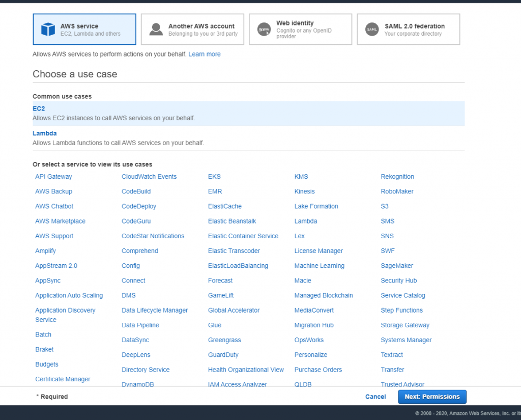The image size is (521, 420).
Task: Select the EC2 common use case
Action: (x=39, y=108)
